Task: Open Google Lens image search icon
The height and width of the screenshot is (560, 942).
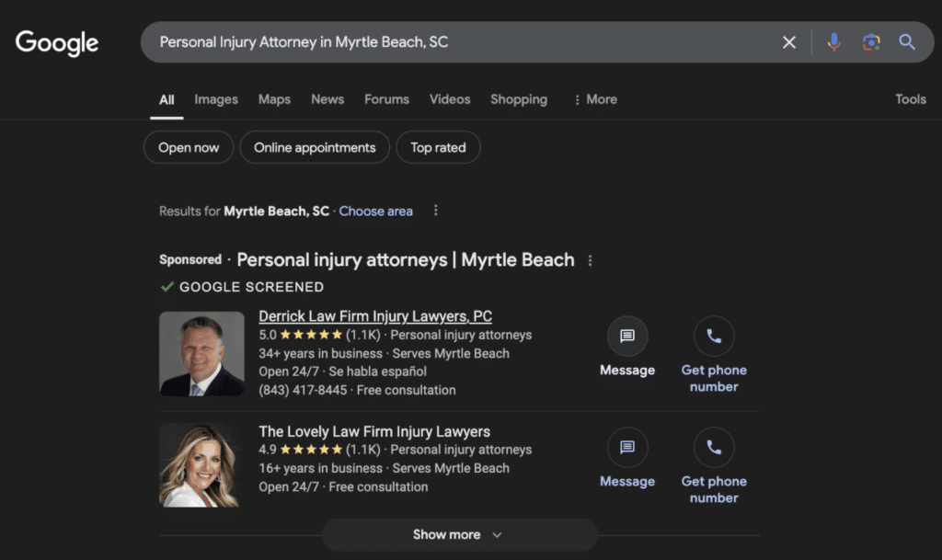Action: (871, 42)
